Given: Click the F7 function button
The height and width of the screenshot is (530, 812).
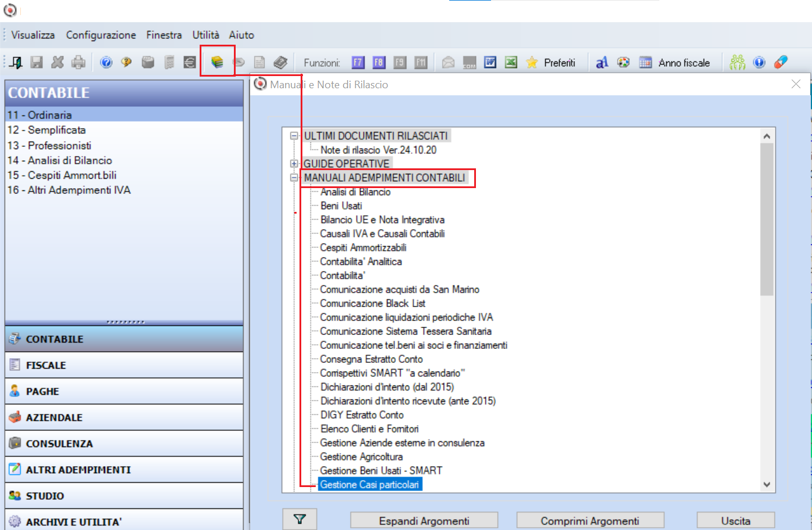Looking at the screenshot, I should (358, 62).
